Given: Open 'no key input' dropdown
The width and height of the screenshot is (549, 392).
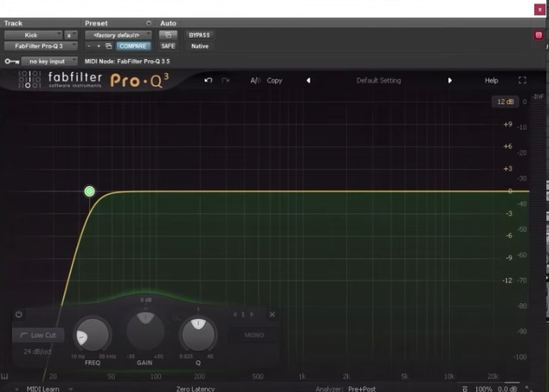Looking at the screenshot, I should [x=49, y=62].
